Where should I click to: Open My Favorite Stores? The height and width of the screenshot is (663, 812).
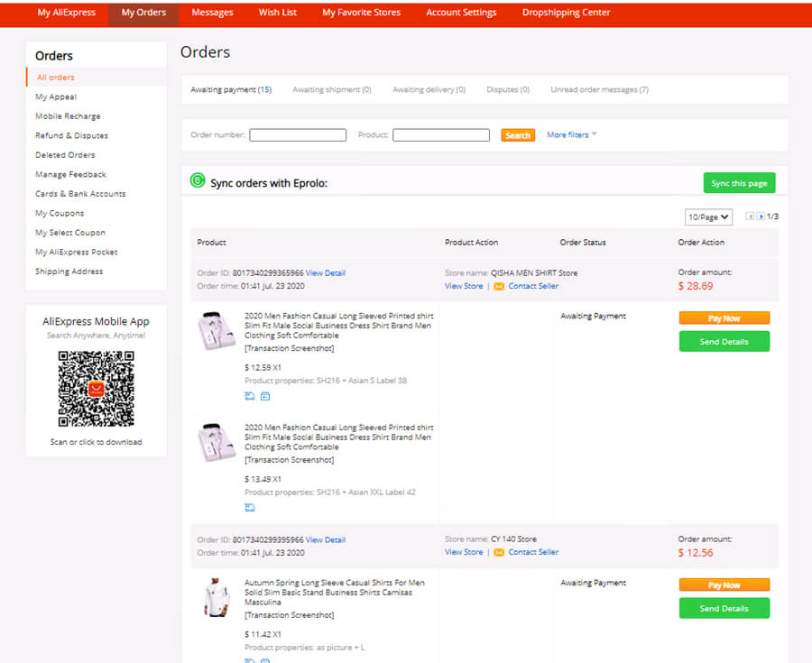click(x=362, y=13)
